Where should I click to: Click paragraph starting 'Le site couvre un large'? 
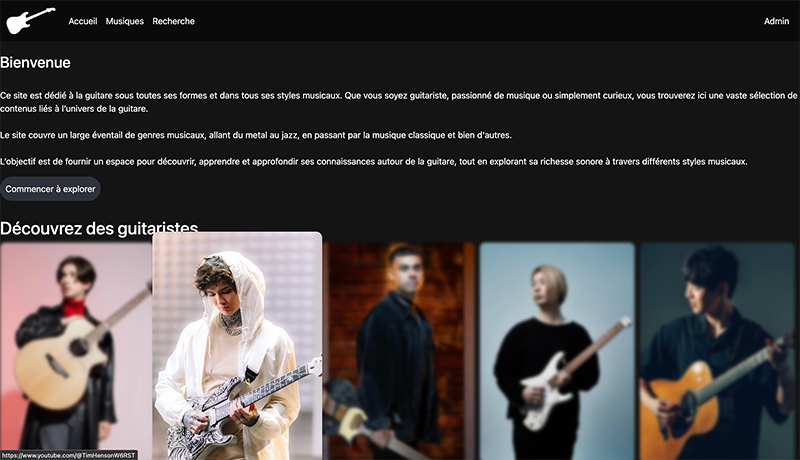click(x=256, y=135)
